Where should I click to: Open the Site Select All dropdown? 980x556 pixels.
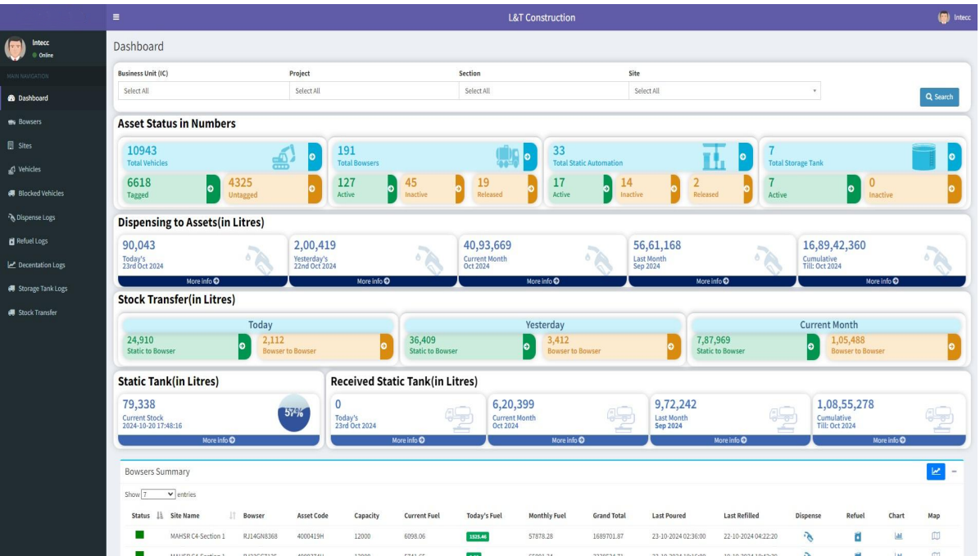(724, 91)
